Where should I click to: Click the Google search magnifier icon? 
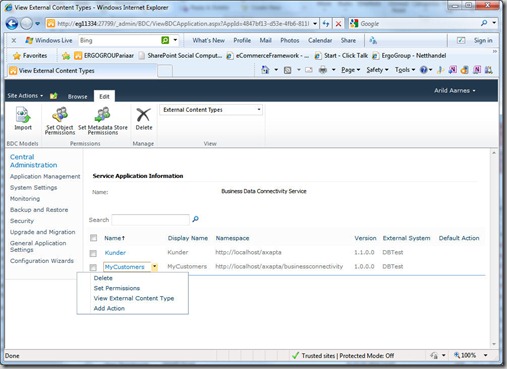[x=484, y=23]
